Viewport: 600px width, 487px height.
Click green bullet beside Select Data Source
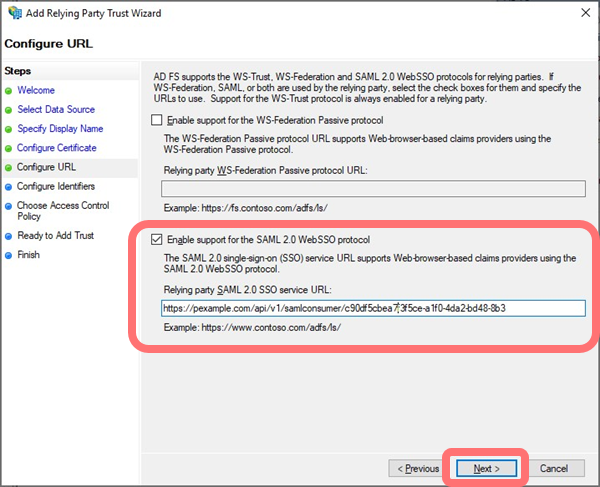(x=9, y=110)
